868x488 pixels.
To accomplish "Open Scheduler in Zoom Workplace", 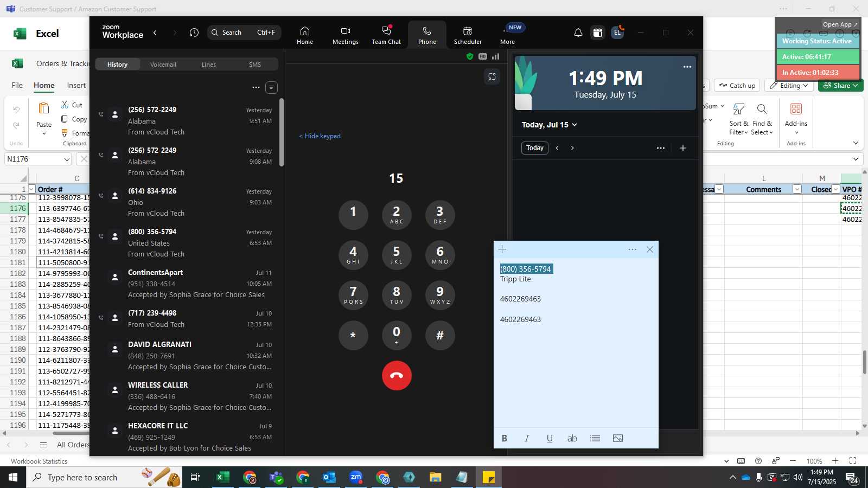I will point(468,35).
